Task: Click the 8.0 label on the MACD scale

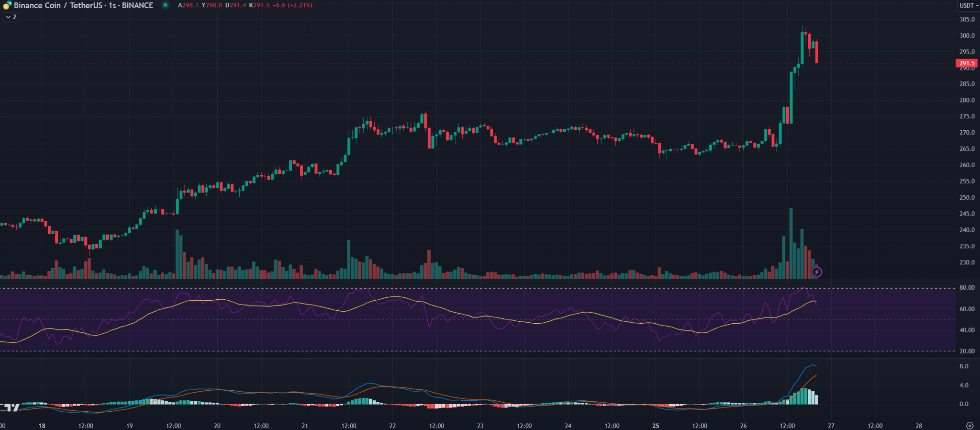Action: pyautogui.click(x=964, y=366)
